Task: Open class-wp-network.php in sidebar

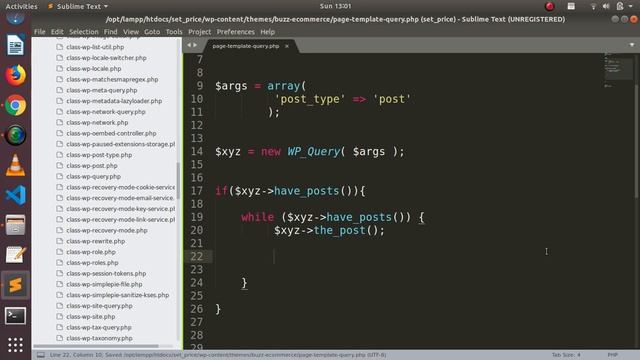Action: 97,122
